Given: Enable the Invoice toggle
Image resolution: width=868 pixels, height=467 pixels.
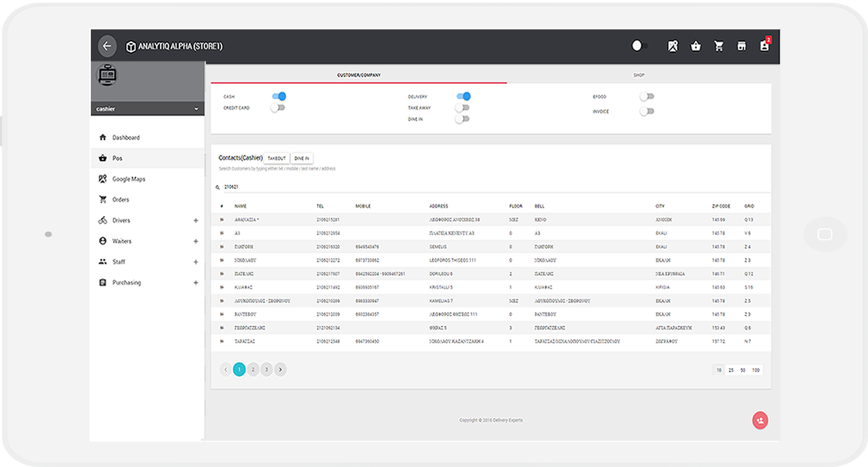Looking at the screenshot, I should point(647,112).
